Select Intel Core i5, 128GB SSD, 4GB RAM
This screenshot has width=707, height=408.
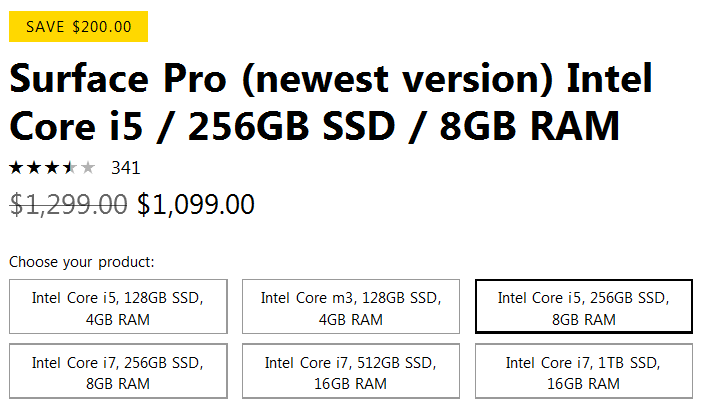tap(118, 307)
